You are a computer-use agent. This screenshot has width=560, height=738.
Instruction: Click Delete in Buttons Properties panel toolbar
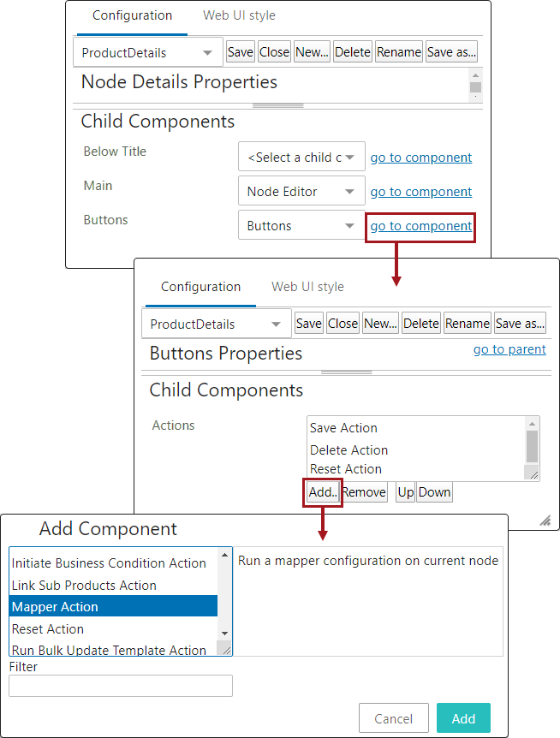421,324
